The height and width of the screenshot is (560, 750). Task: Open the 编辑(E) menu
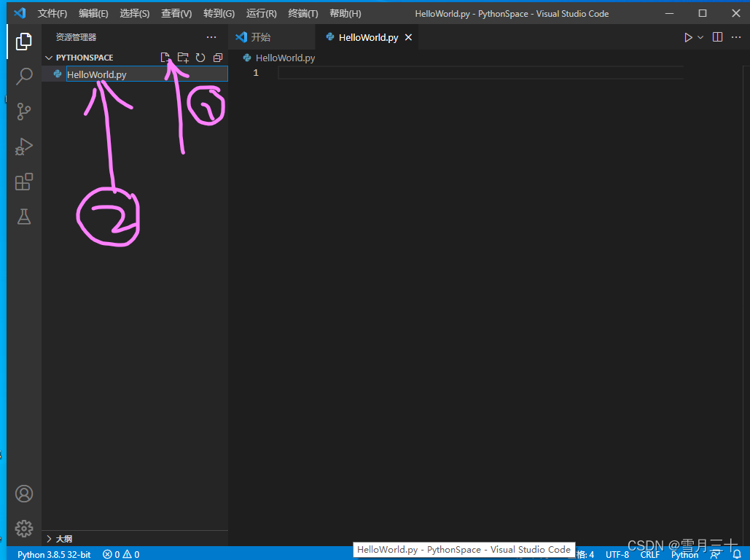coord(93,13)
